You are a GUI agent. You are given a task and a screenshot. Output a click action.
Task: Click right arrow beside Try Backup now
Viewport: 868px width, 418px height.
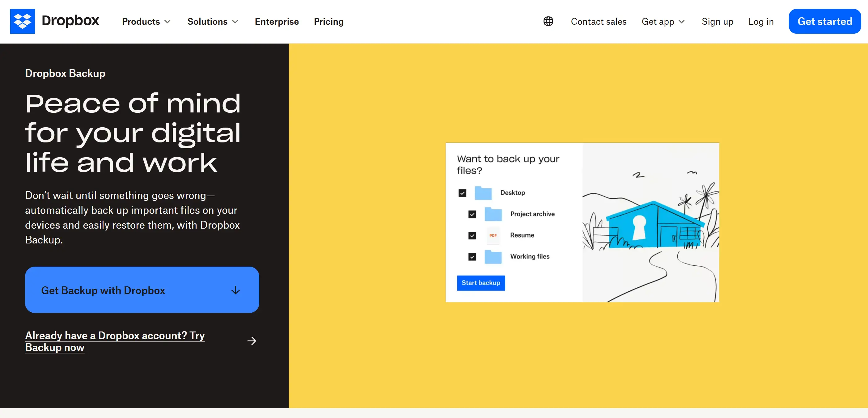pyautogui.click(x=252, y=341)
